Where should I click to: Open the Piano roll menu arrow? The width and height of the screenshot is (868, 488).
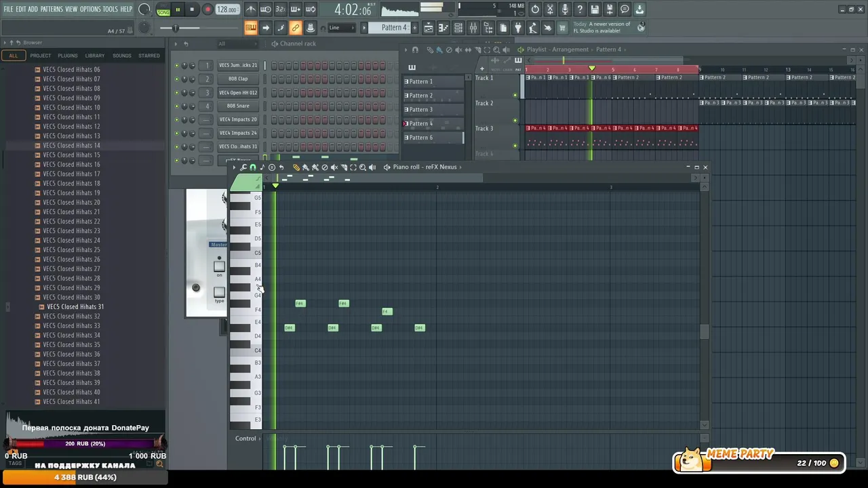(235, 167)
